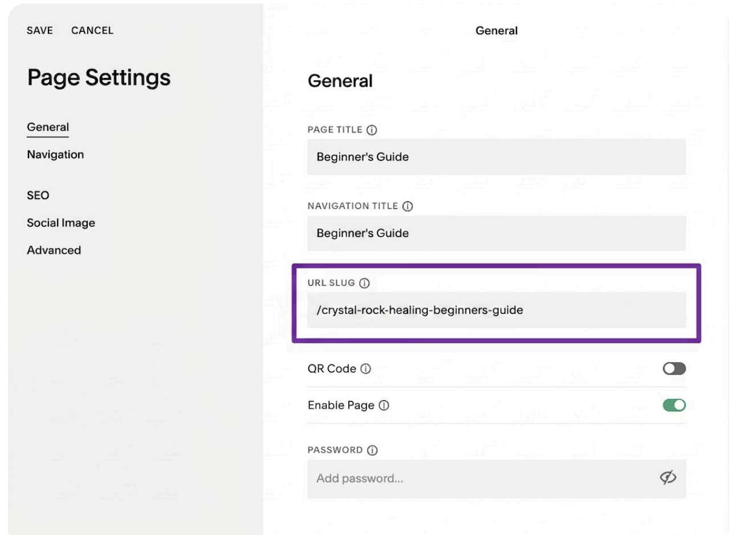Select the General settings tab
Viewport: 756px width, 535px height.
(x=48, y=127)
